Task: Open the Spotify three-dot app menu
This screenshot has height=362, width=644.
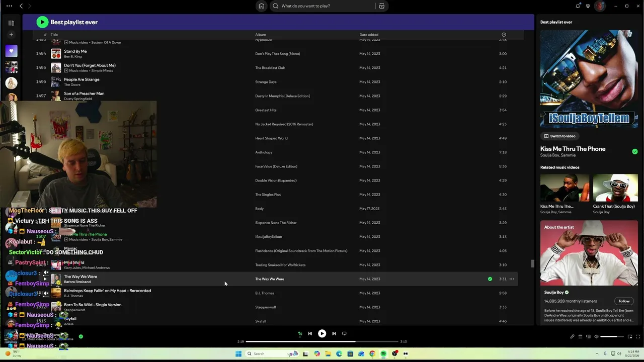Action: click(9, 6)
